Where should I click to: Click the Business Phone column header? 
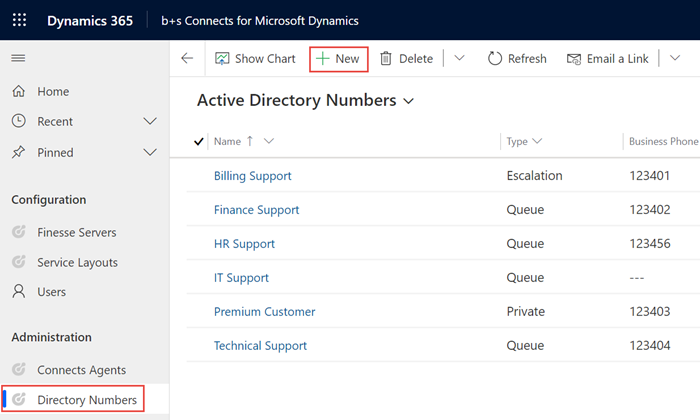pyautogui.click(x=663, y=141)
